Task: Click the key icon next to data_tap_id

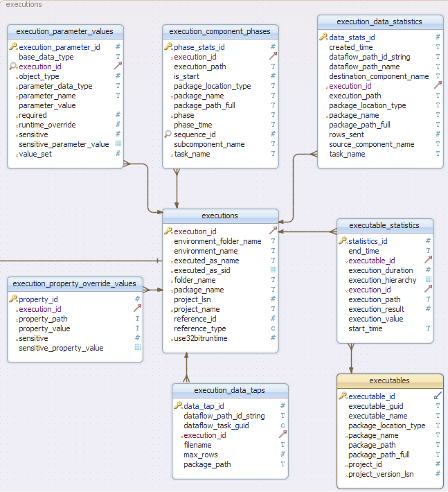Action: pos(178,406)
